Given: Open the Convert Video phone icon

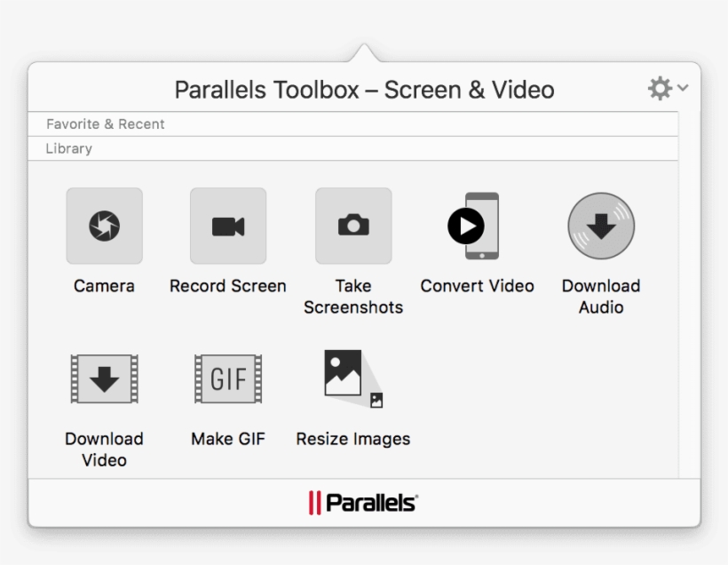Looking at the screenshot, I should 473,226.
